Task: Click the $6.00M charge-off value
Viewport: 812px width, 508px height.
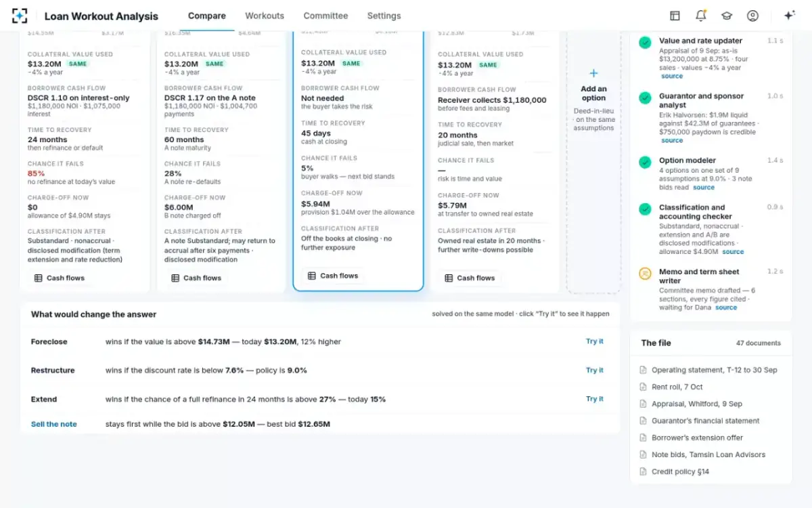Action: pyautogui.click(x=179, y=207)
